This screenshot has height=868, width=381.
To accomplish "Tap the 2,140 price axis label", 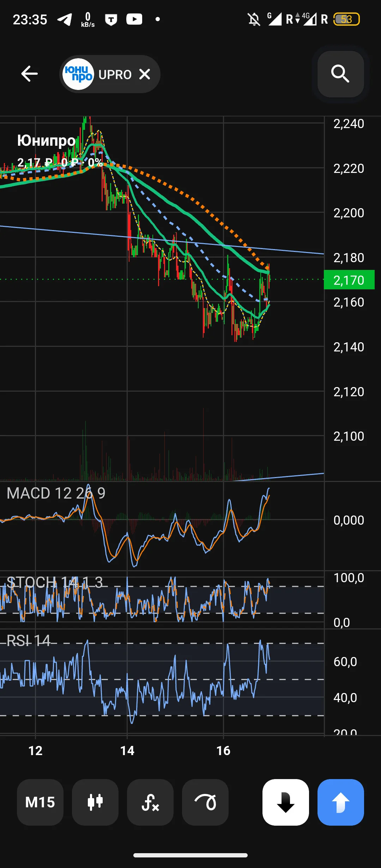I will pyautogui.click(x=349, y=347).
